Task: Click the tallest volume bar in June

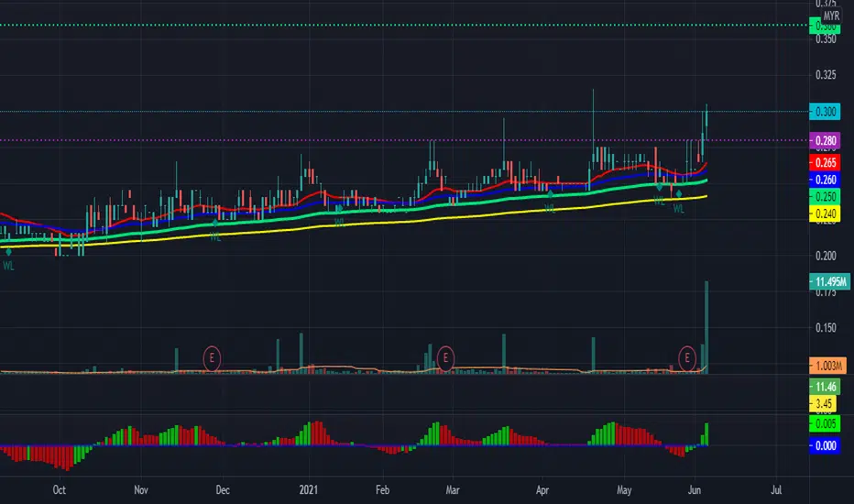Action: 706,327
